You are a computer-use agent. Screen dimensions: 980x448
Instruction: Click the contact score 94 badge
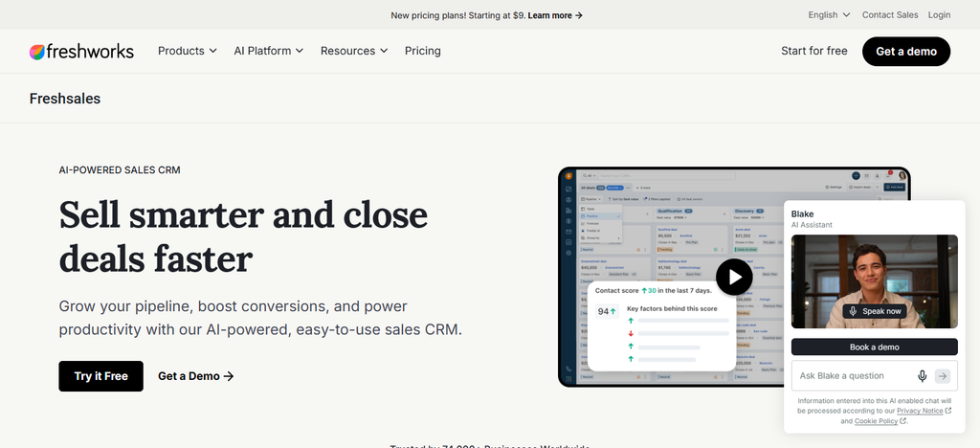606,311
